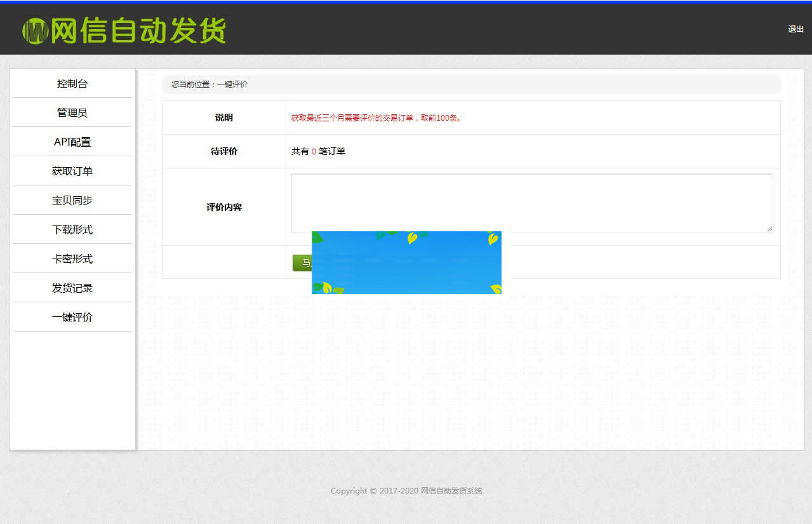The width and height of the screenshot is (812, 524).
Task: Click the green 马上 submit button
Action: (x=303, y=262)
